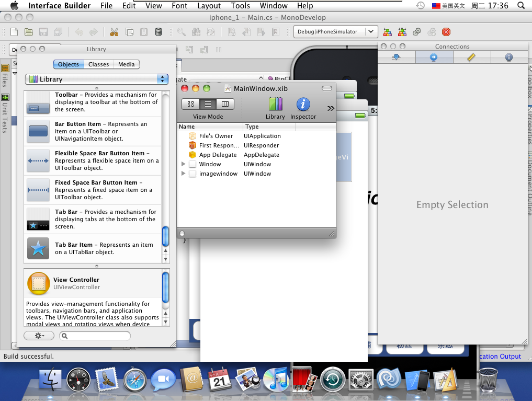Open Finder from the Dock
This screenshot has width=532, height=401.
(50, 380)
